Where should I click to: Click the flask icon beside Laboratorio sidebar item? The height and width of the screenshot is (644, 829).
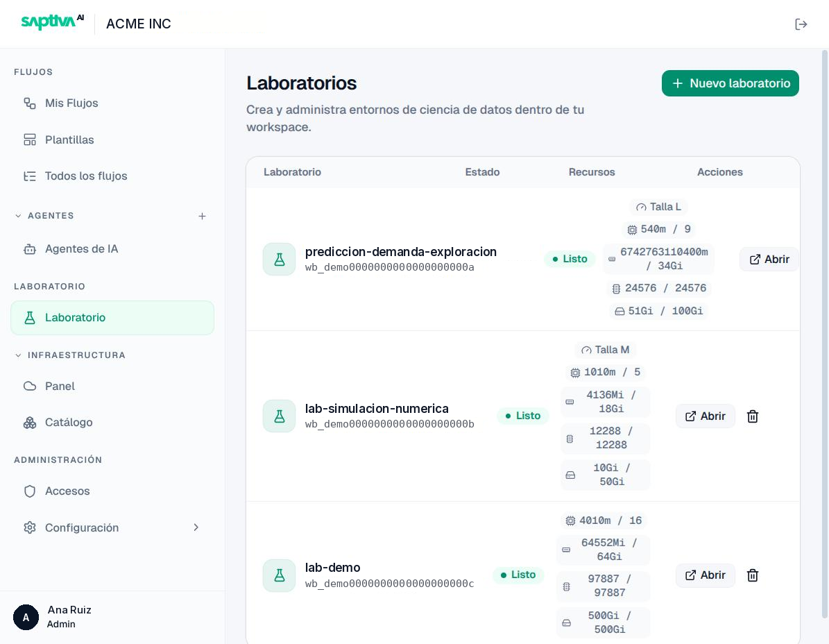pos(30,318)
